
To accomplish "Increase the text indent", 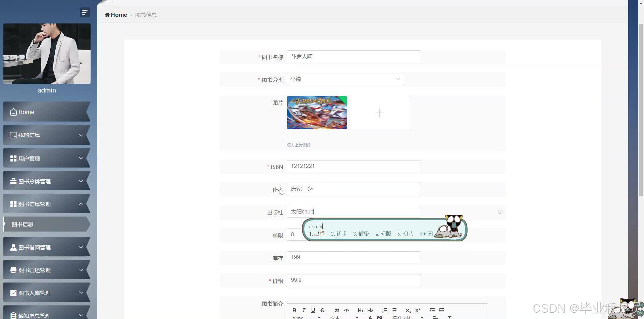I will pyautogui.click(x=441, y=310).
